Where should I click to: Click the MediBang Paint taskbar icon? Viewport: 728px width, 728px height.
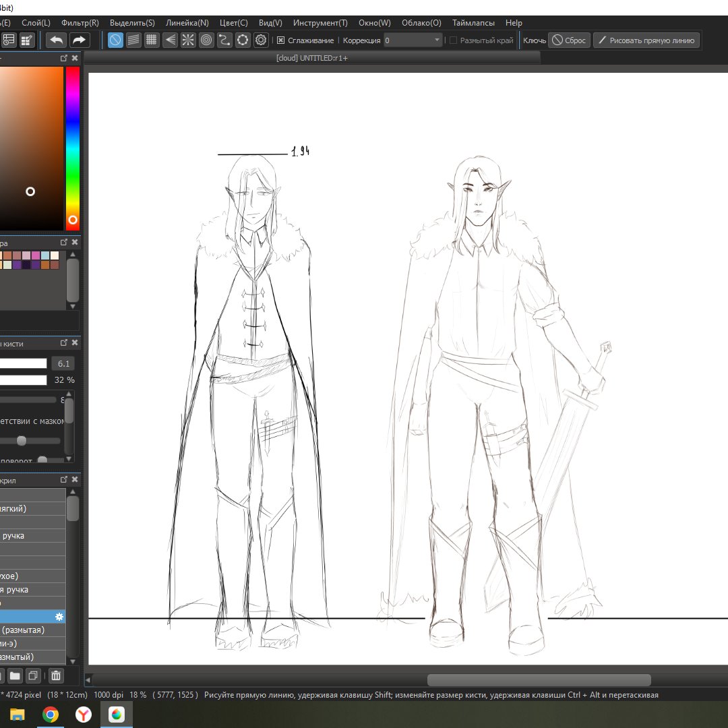point(117,714)
